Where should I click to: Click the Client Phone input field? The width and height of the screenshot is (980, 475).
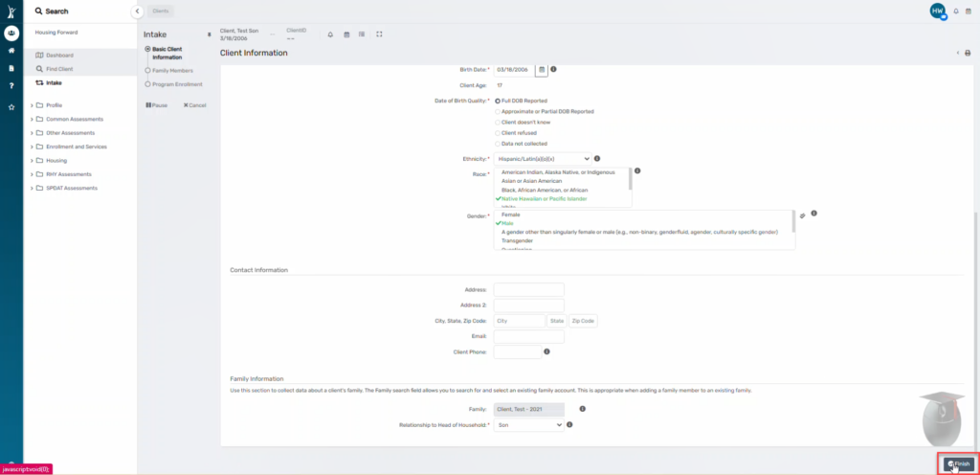coord(518,351)
